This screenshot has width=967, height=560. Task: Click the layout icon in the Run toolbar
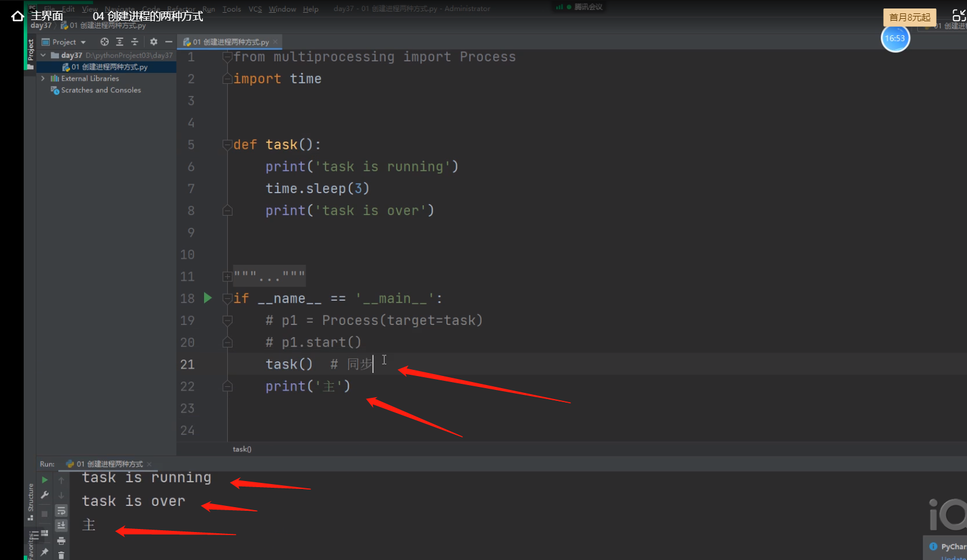click(44, 533)
